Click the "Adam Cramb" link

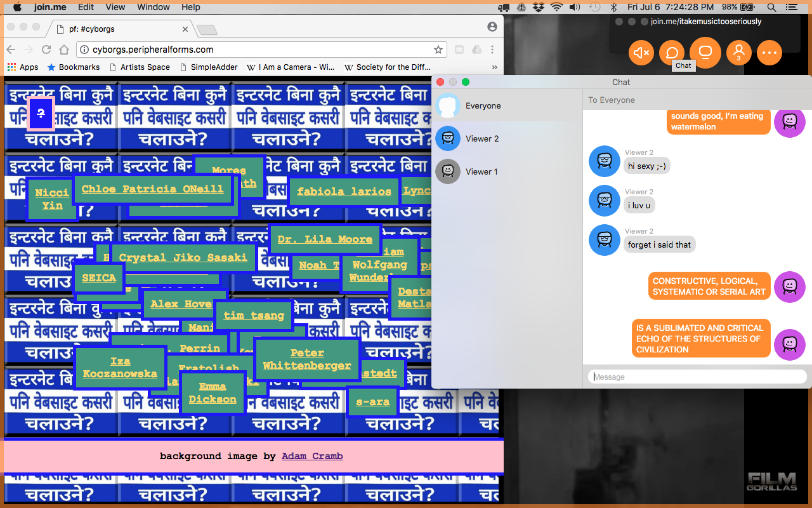pos(312,456)
